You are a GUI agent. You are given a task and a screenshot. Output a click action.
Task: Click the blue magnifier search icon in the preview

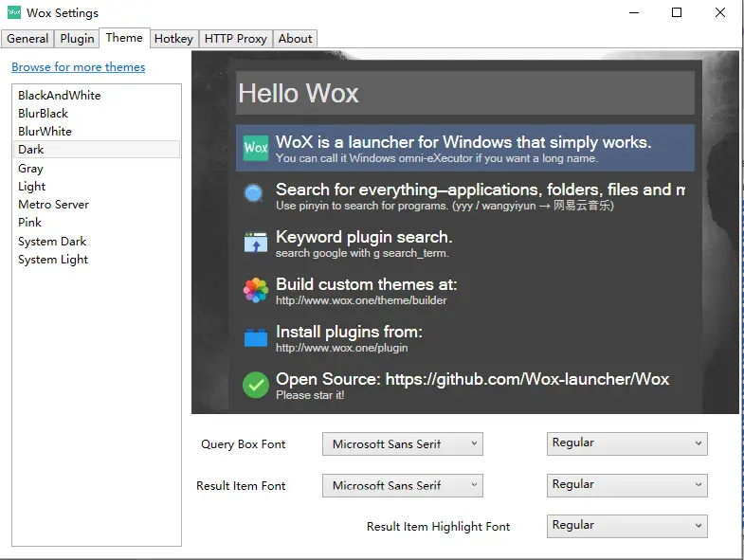[254, 194]
